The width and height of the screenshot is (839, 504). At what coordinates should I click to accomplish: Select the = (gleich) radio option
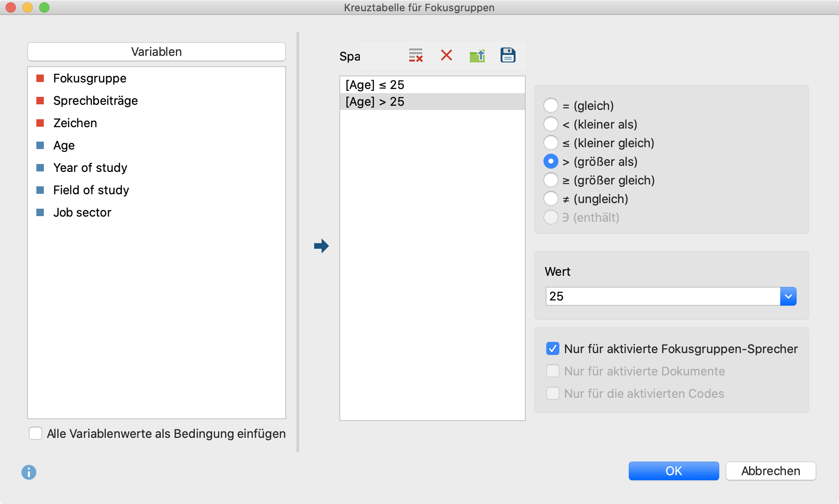(x=551, y=105)
